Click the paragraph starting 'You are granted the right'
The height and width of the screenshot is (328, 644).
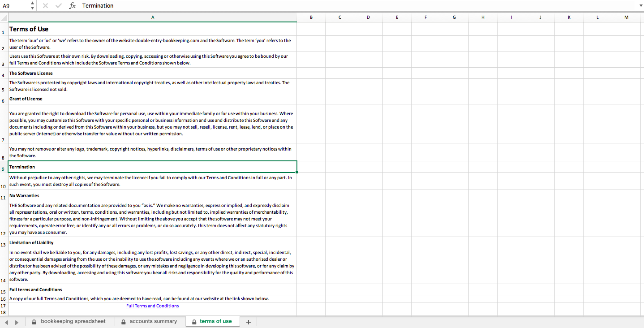pyautogui.click(x=153, y=124)
